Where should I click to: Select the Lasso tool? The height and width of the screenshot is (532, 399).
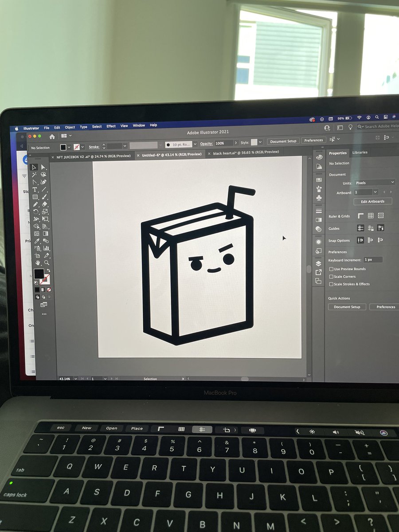tap(44, 175)
